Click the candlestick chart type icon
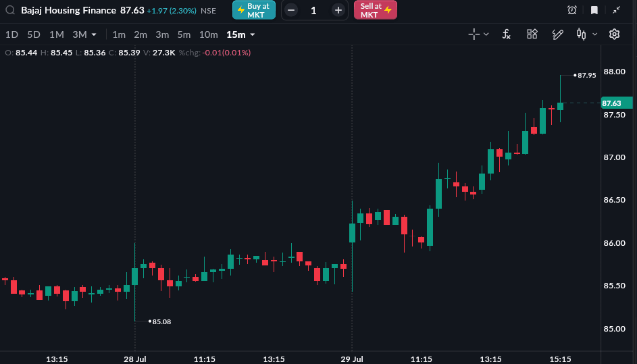 click(x=582, y=34)
